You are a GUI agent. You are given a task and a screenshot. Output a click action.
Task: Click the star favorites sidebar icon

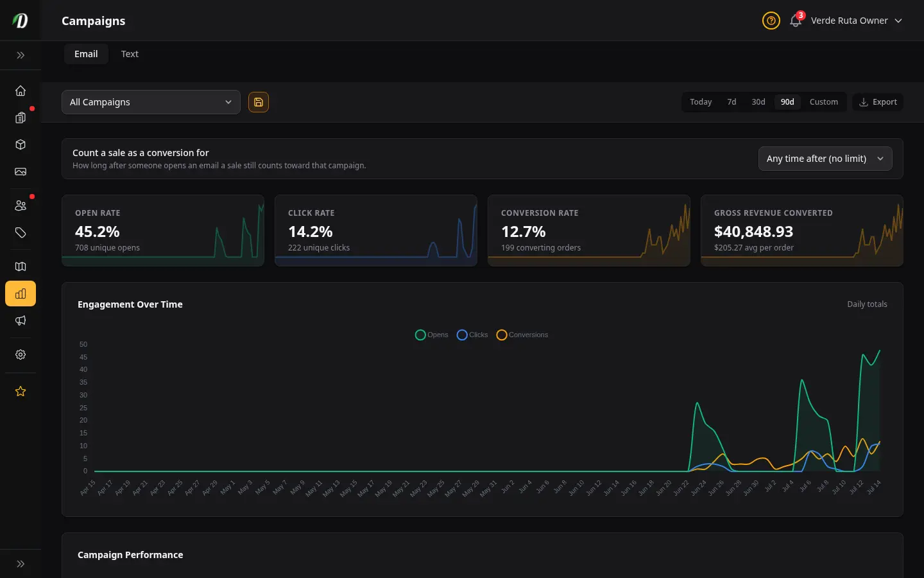21,391
